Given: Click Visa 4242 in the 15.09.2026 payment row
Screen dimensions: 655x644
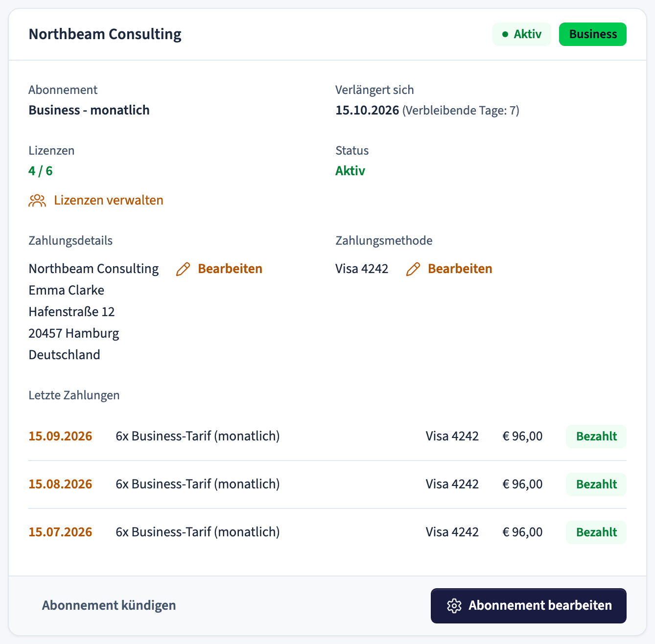Looking at the screenshot, I should click(x=452, y=437).
